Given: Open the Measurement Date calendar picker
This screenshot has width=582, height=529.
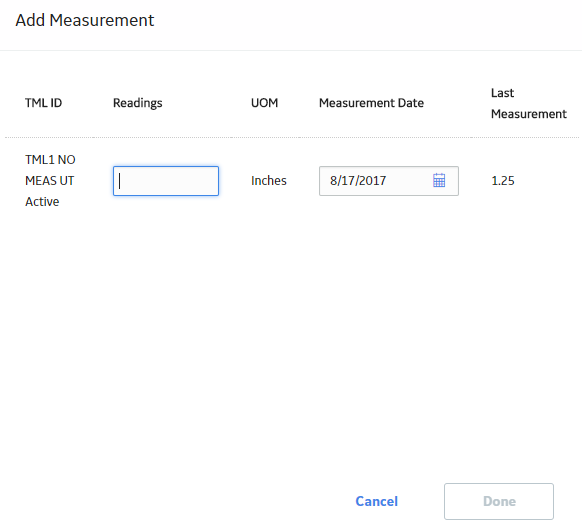Looking at the screenshot, I should point(439,180).
